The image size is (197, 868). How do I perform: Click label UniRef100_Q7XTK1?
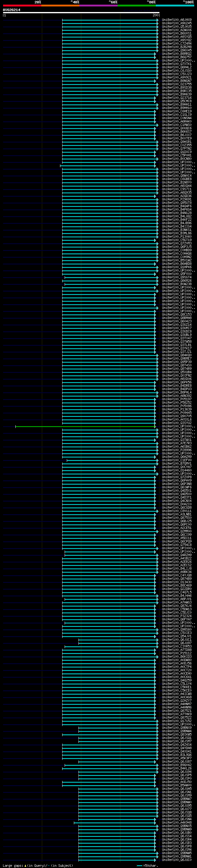[x=177, y=64]
